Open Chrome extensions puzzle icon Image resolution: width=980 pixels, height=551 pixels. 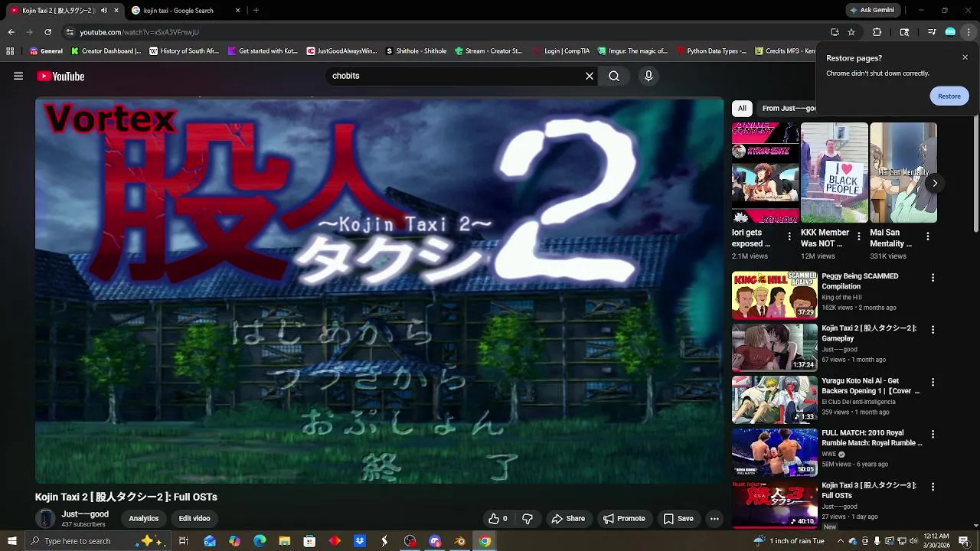877,32
